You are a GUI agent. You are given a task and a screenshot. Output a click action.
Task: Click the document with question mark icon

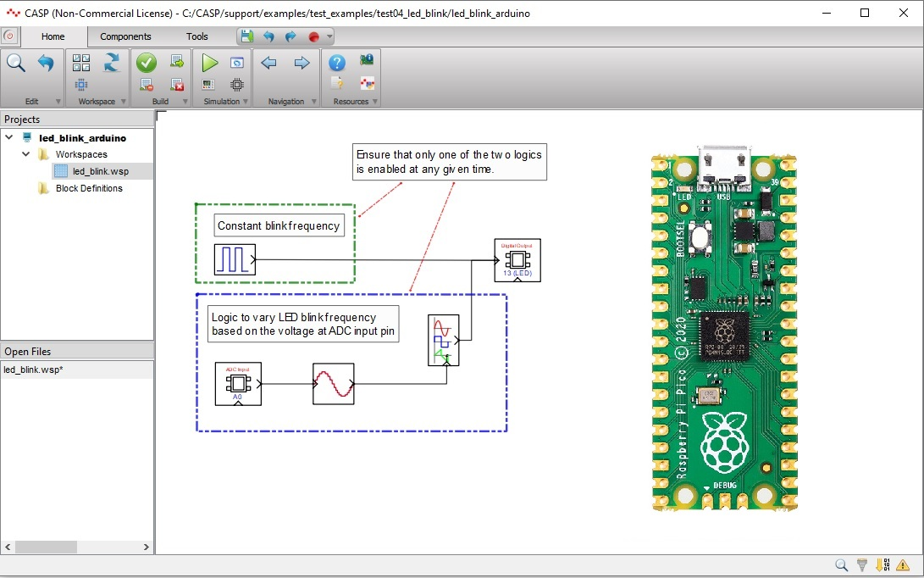click(x=337, y=83)
